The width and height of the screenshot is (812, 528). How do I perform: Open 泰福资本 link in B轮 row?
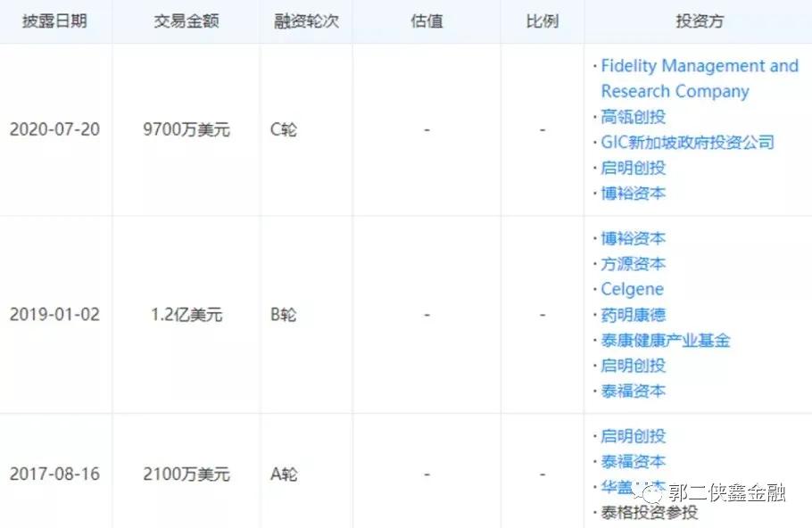coord(633,391)
